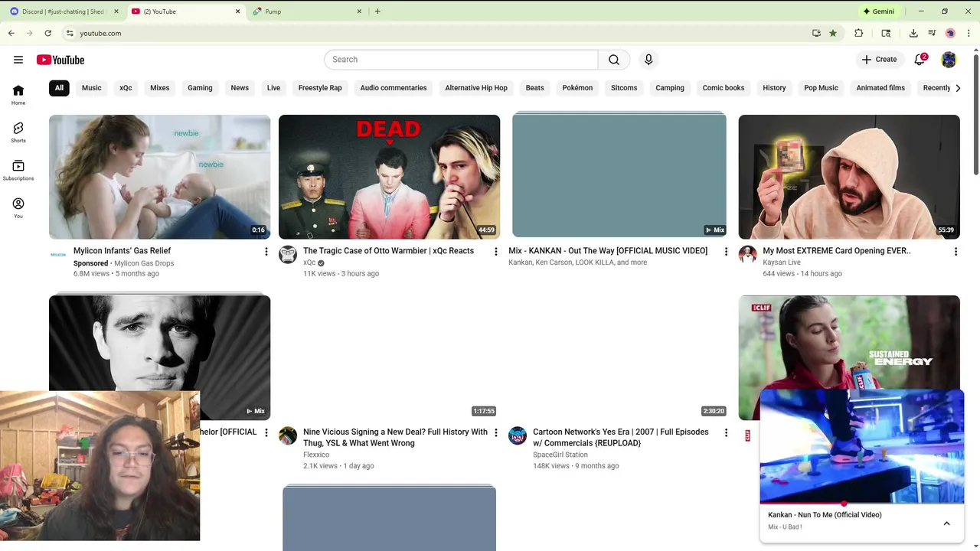Viewport: 980px width, 551px height.
Task: View site information icon in address bar
Action: pos(70,33)
